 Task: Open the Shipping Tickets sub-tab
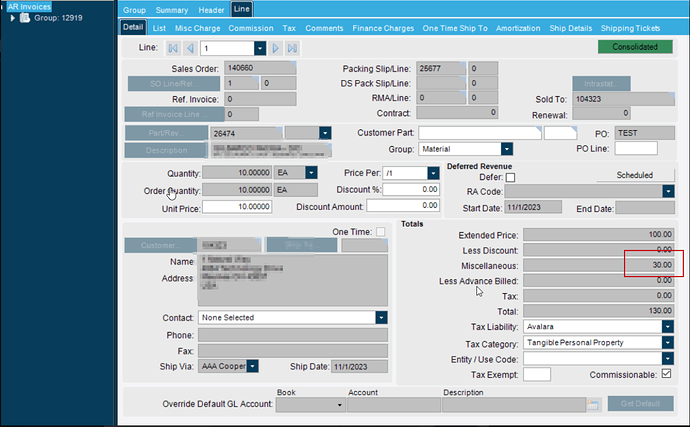pyautogui.click(x=630, y=28)
